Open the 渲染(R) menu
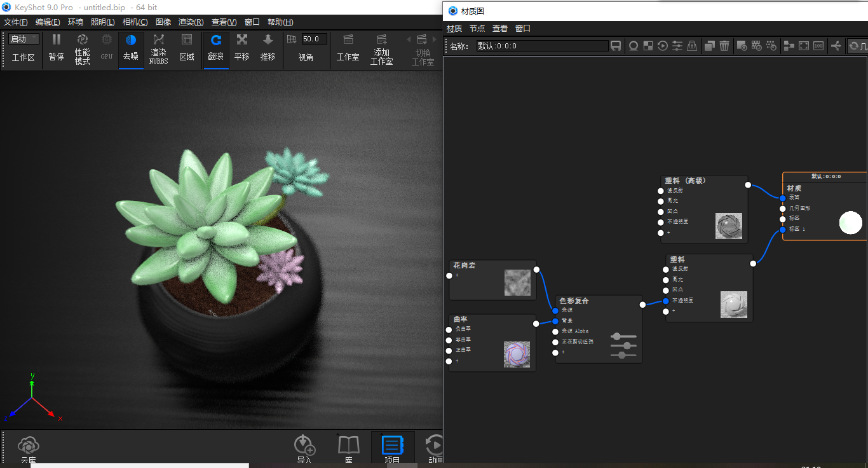868x468 pixels. pos(191,22)
